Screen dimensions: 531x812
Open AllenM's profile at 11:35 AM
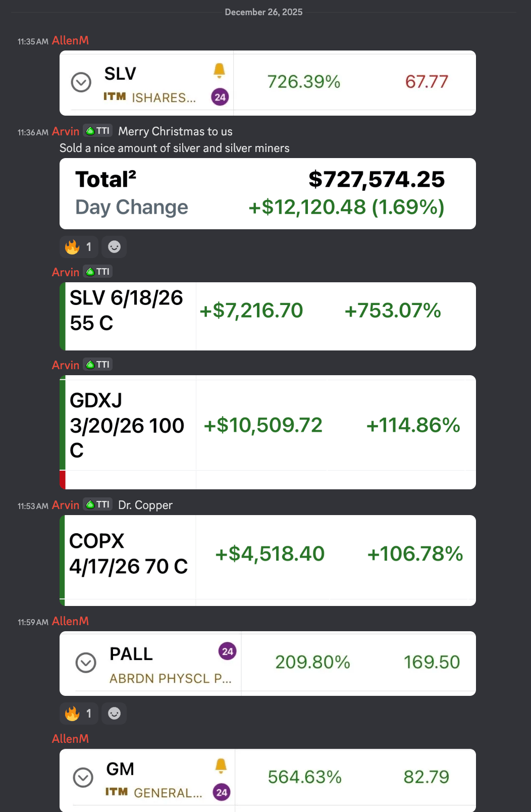[x=70, y=40]
